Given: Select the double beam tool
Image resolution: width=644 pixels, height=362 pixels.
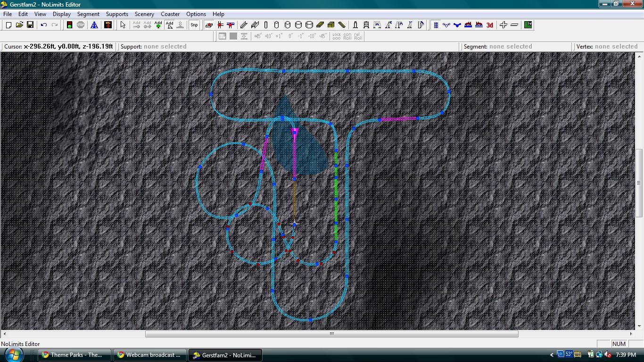Looking at the screenshot, I should 255,25.
